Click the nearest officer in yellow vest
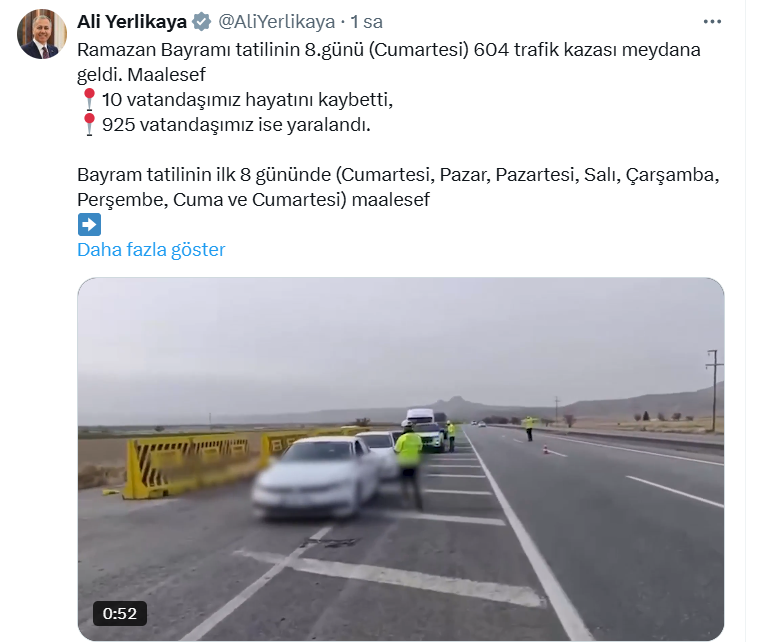Screen dimensions: 763x642 (x=409, y=465)
